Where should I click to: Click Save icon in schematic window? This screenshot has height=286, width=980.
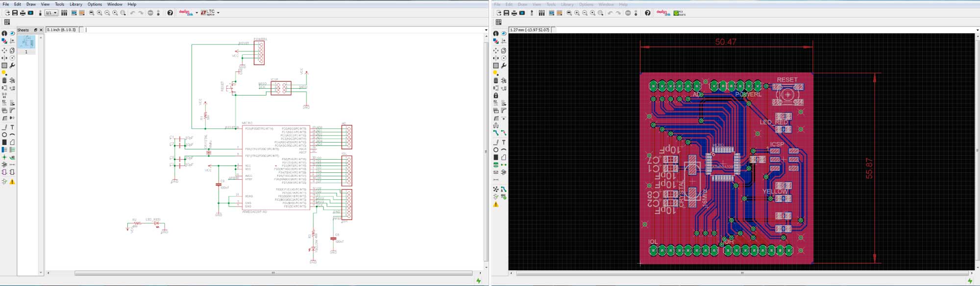(15, 13)
